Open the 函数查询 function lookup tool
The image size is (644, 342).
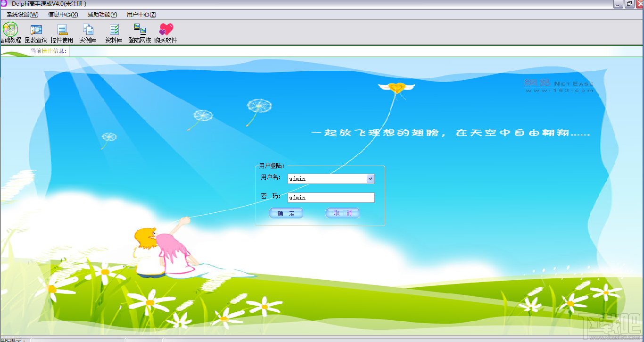click(36, 33)
